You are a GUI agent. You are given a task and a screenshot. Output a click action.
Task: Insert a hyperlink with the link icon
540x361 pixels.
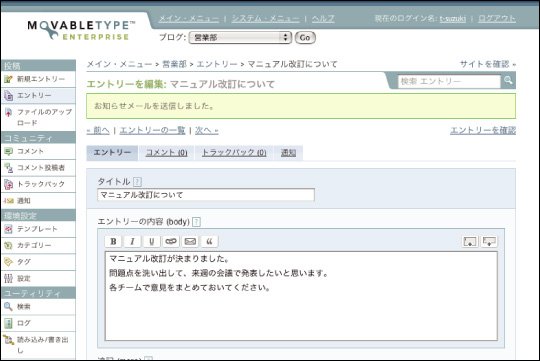pyautogui.click(x=171, y=241)
